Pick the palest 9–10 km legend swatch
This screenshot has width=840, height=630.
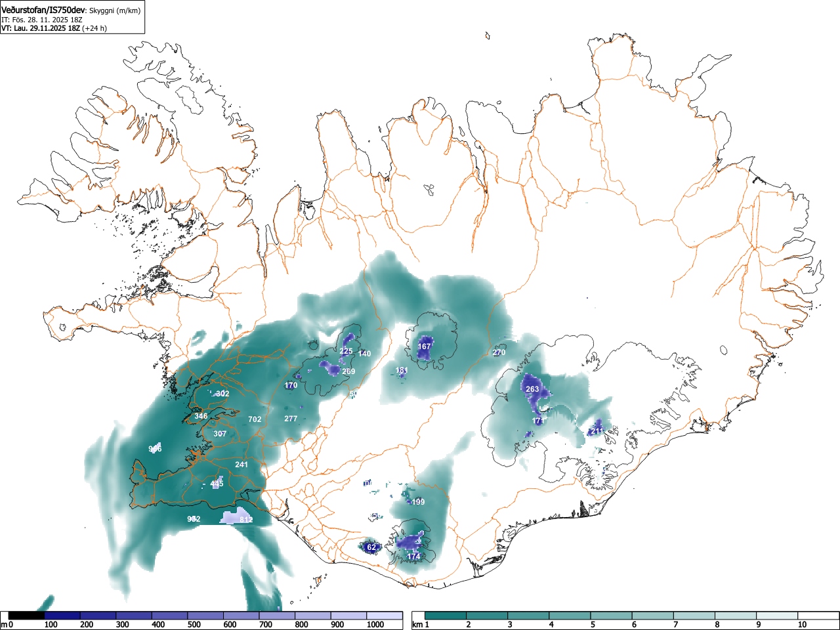778,616
